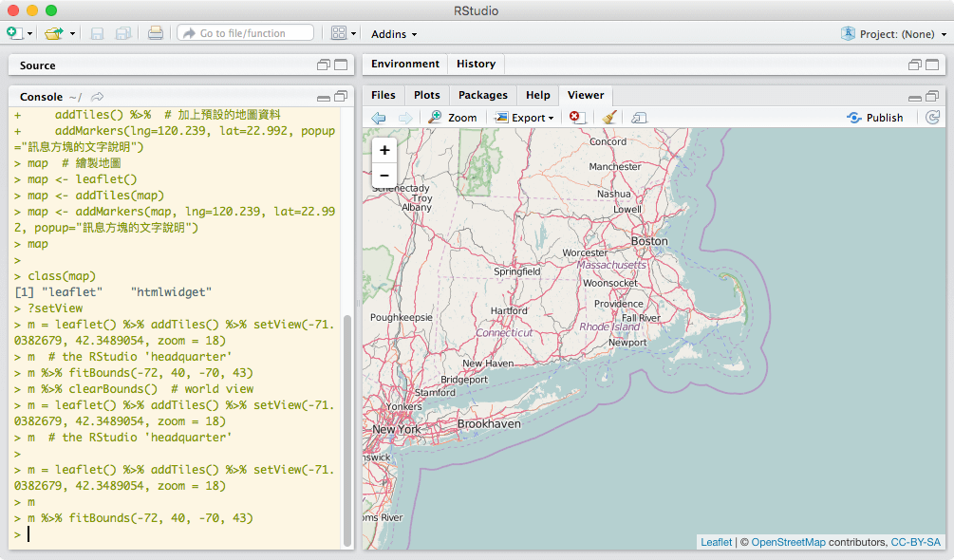Screen dimensions: 954x560
Task: Open the Addins dropdown menu
Action: (394, 34)
